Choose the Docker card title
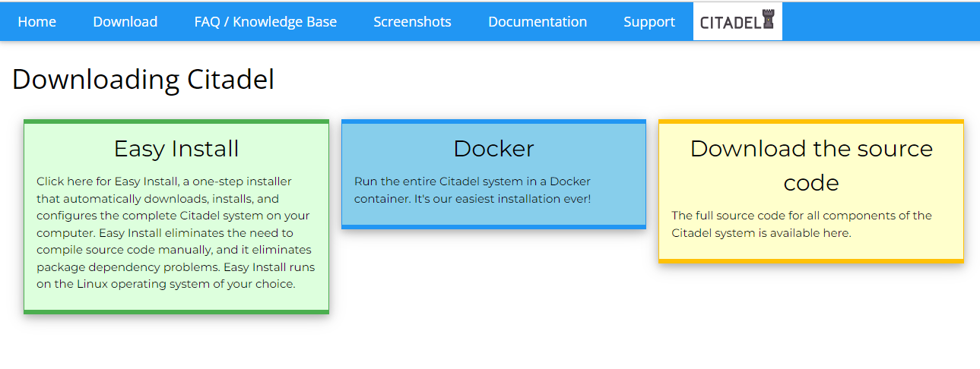 pyautogui.click(x=493, y=148)
